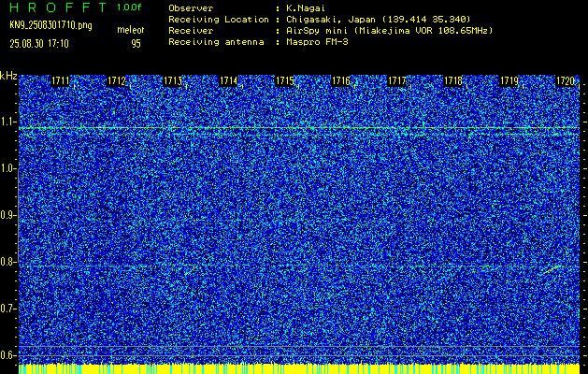Click the count value 95

136,44
